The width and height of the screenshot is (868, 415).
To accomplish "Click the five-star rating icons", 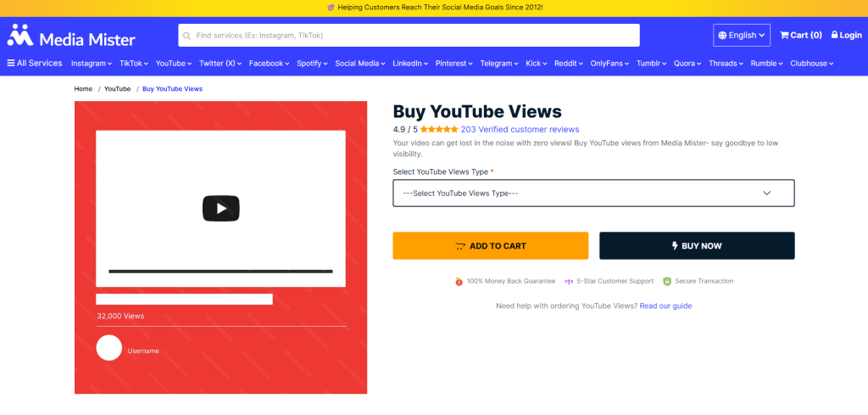I will (x=439, y=130).
